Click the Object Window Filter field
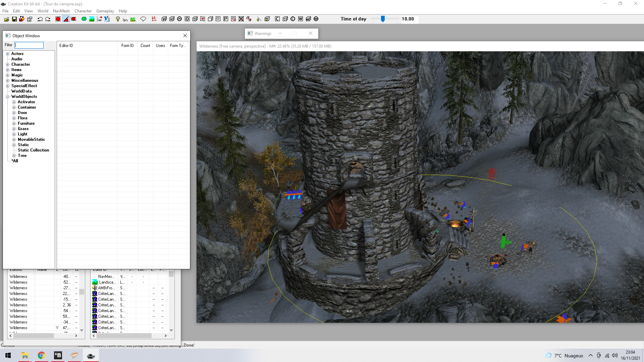Image resolution: width=644 pixels, height=362 pixels. 29,45
